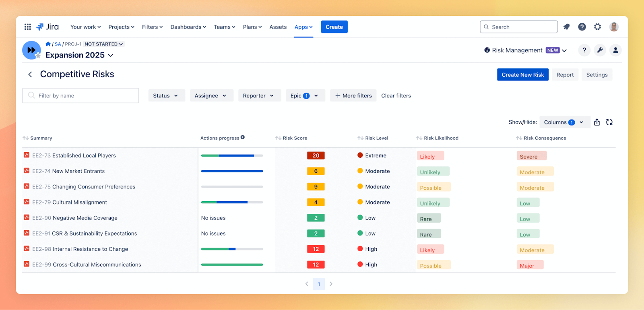Viewport: 644px width, 310px height.
Task: Open the SA breadcrumb link
Action: [x=58, y=44]
